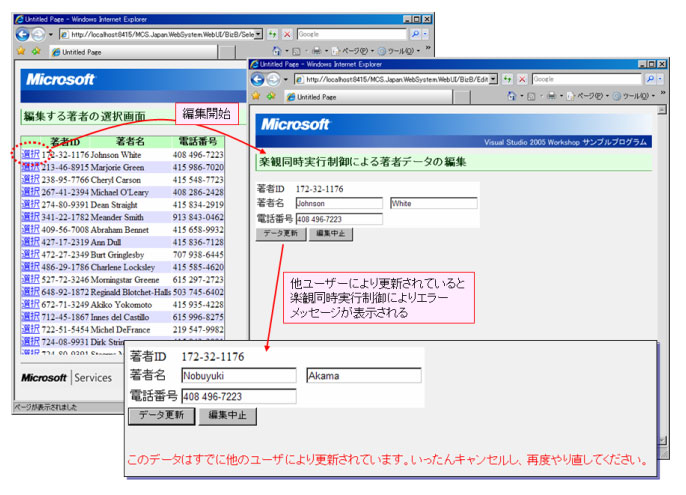Click データ更新 button in the enlarged callout

(x=161, y=415)
